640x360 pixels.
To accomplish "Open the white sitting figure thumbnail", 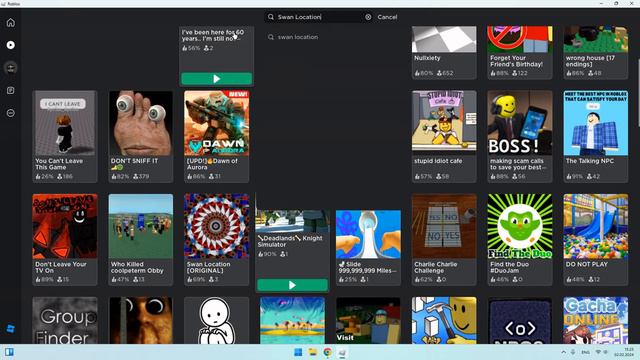I will click(x=216, y=320).
